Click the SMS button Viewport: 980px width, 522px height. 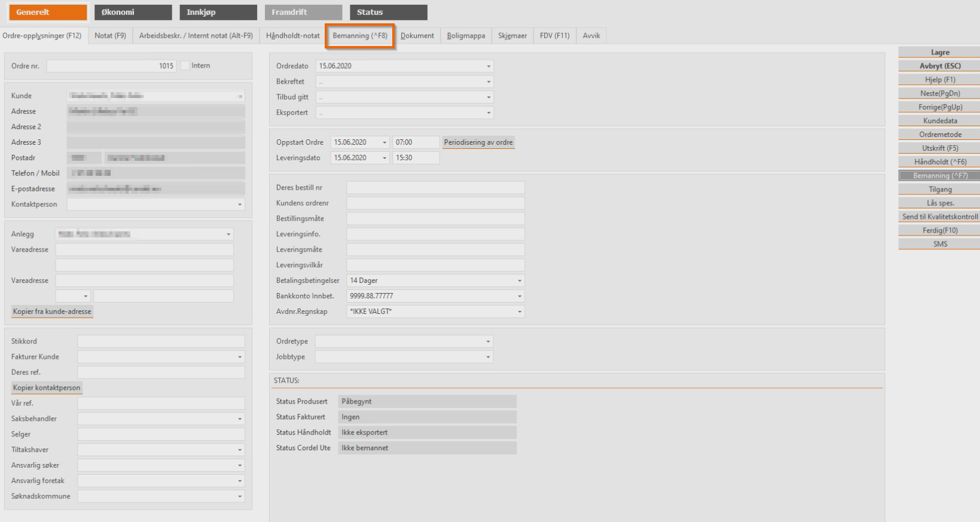[939, 244]
